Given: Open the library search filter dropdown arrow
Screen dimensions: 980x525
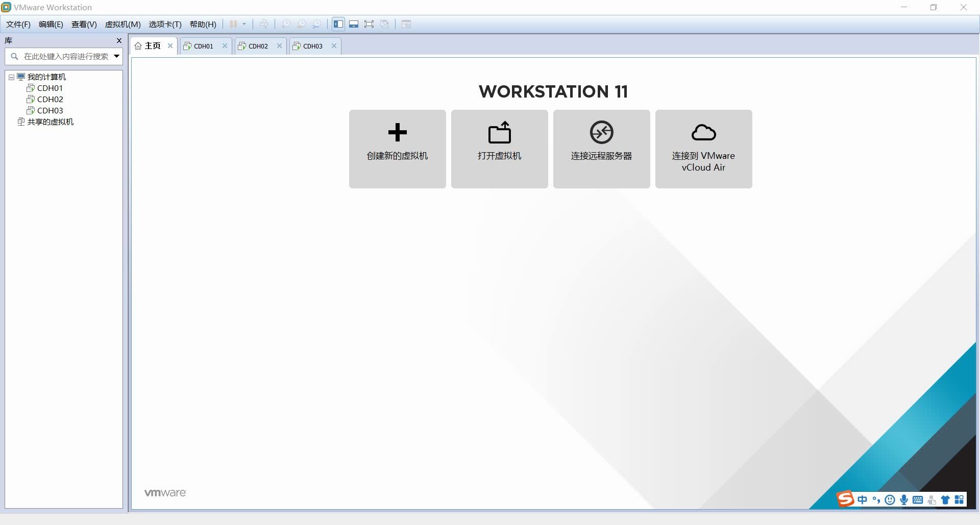Looking at the screenshot, I should click(x=116, y=56).
